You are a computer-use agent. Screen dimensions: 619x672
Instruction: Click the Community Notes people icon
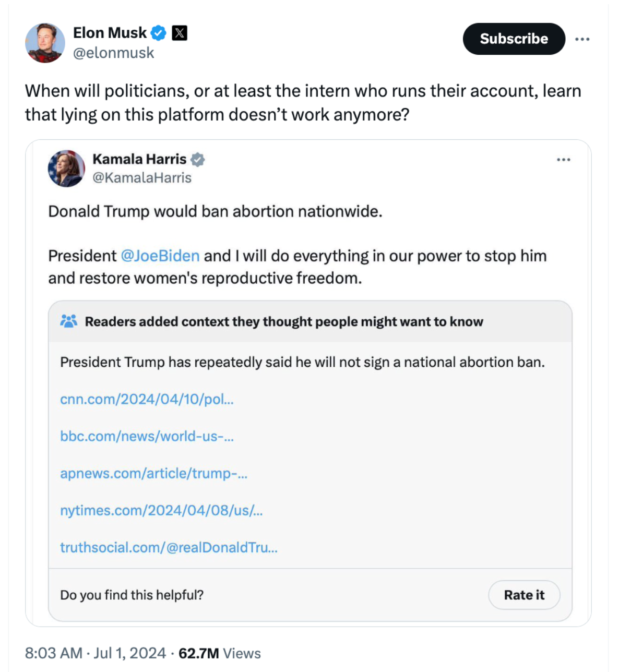tap(69, 321)
